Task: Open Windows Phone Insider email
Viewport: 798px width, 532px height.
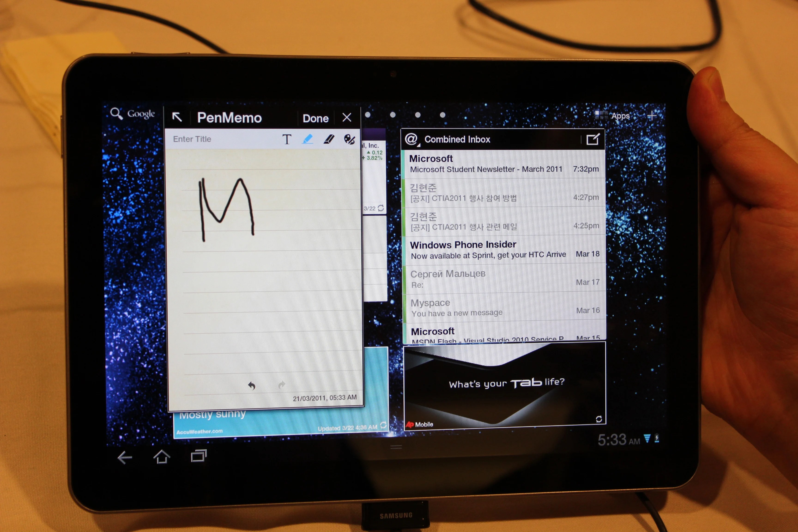Action: click(x=504, y=250)
